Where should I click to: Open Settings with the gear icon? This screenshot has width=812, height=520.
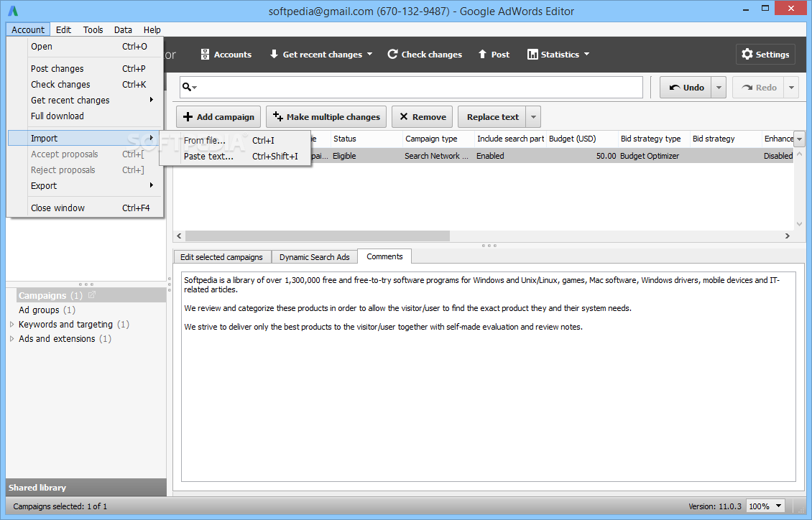pos(765,55)
